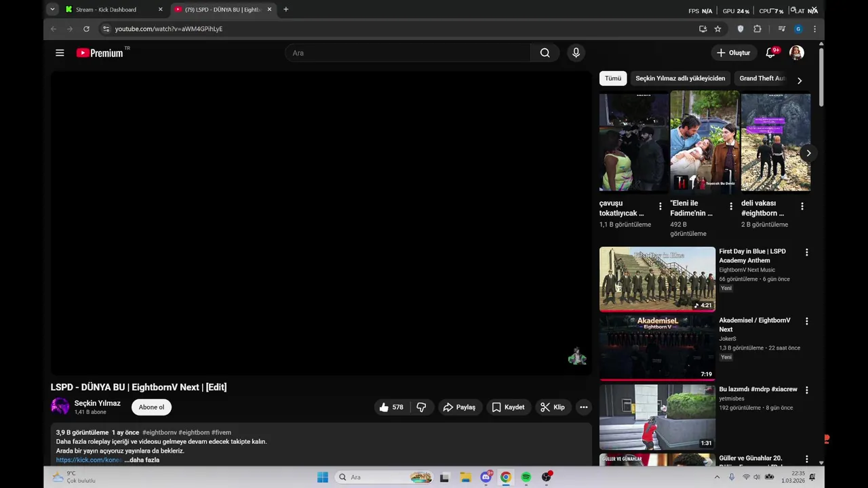Open First Day in Blue thumbnail

pos(657,279)
